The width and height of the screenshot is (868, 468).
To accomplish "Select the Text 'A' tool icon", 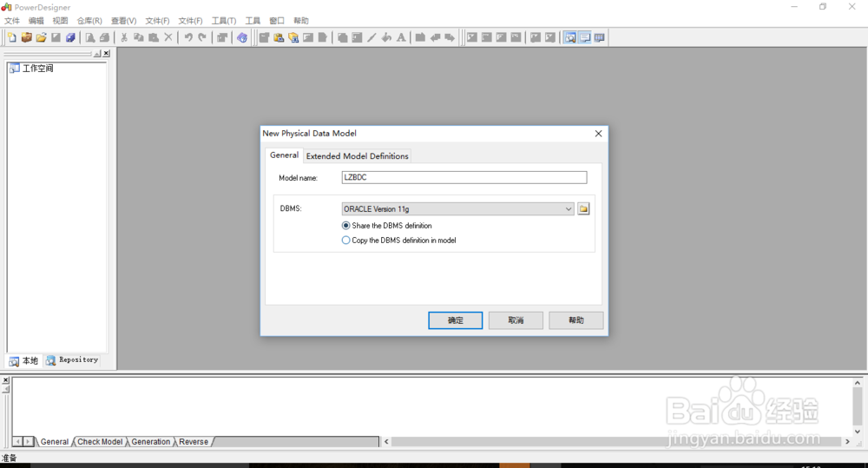I will pyautogui.click(x=401, y=37).
